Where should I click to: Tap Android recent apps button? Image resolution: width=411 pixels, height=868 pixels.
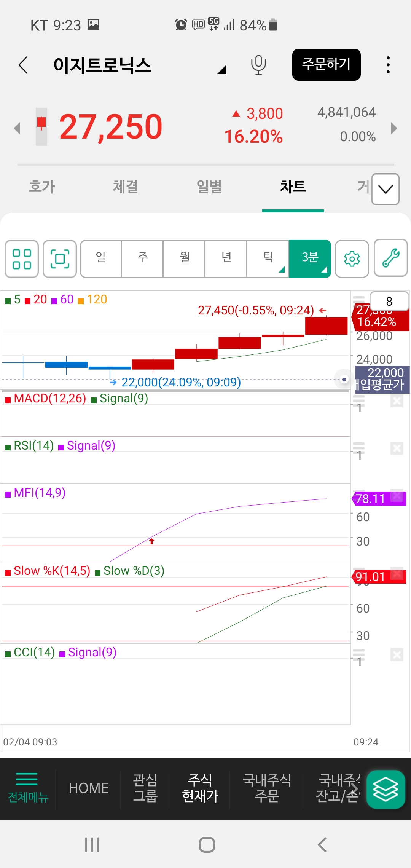pos(92,845)
